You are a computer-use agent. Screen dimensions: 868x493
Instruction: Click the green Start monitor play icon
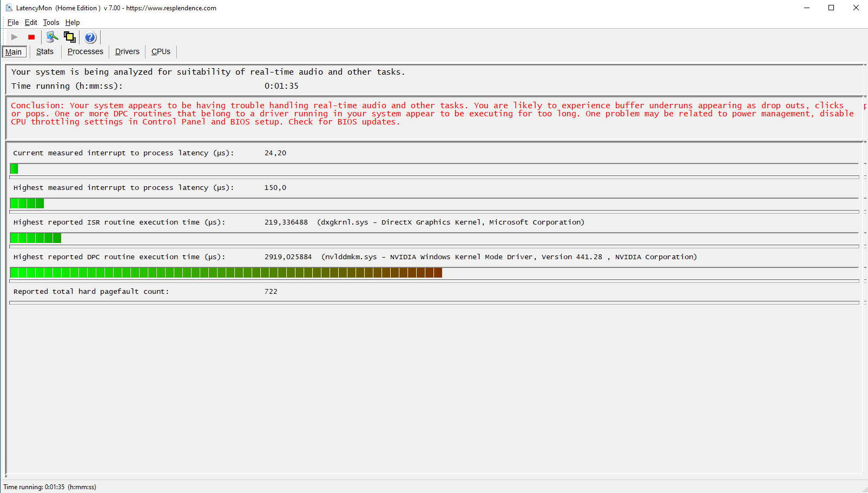pyautogui.click(x=15, y=37)
